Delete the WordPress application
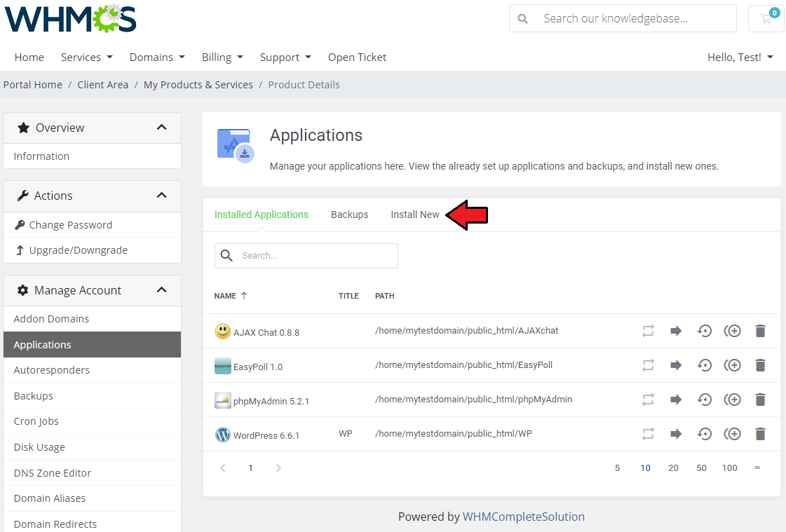This screenshot has height=532, width=786. click(x=761, y=434)
